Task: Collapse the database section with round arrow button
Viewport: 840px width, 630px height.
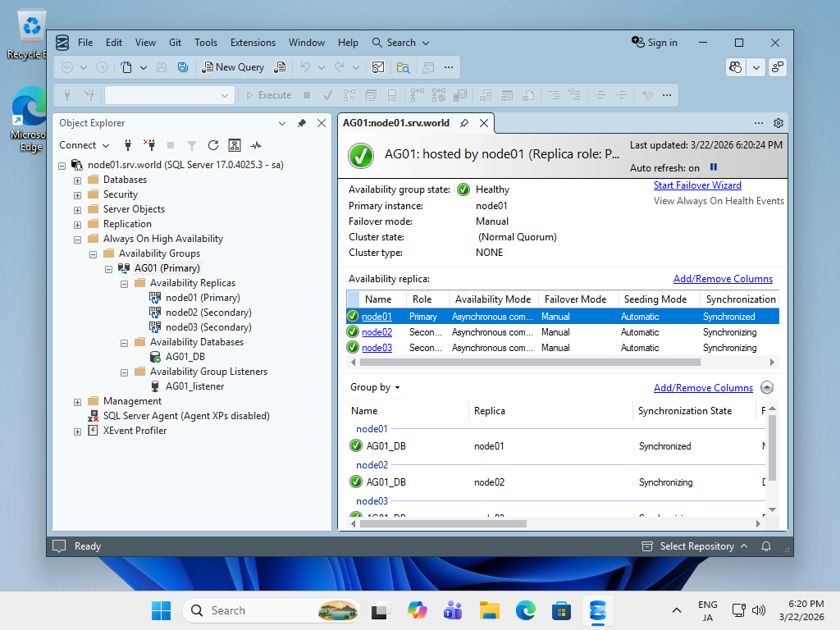Action: pos(767,387)
